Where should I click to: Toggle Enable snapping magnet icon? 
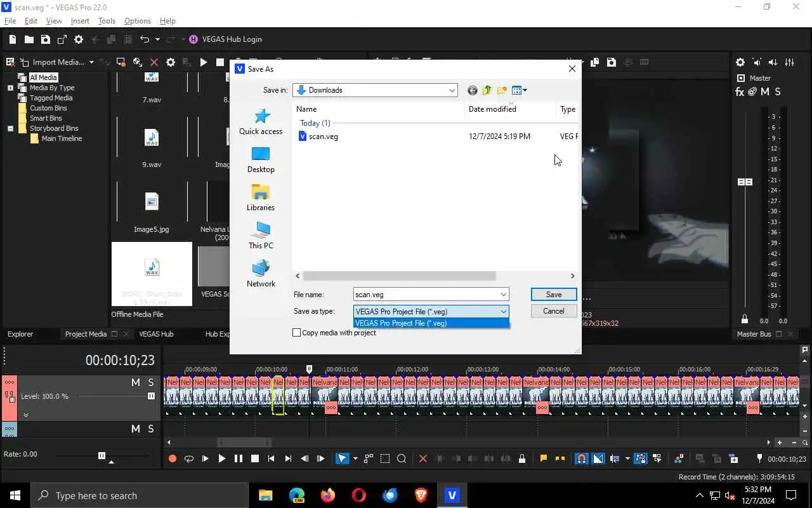click(581, 458)
